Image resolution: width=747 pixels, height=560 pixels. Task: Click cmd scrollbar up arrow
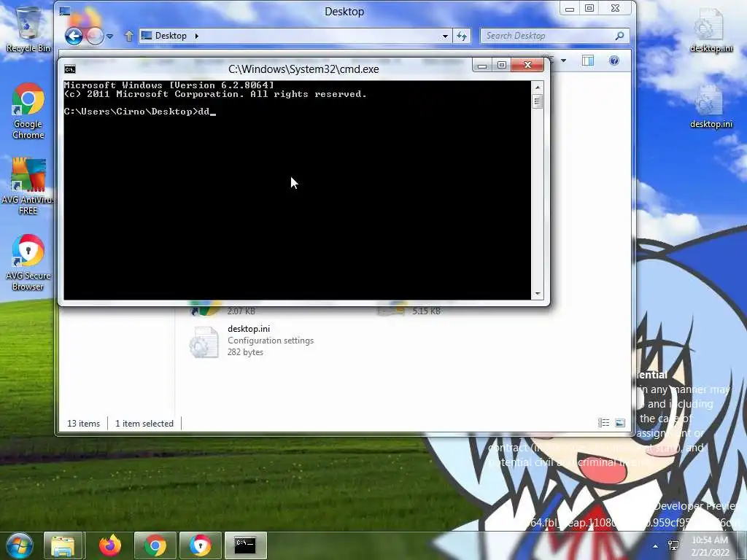(x=538, y=87)
